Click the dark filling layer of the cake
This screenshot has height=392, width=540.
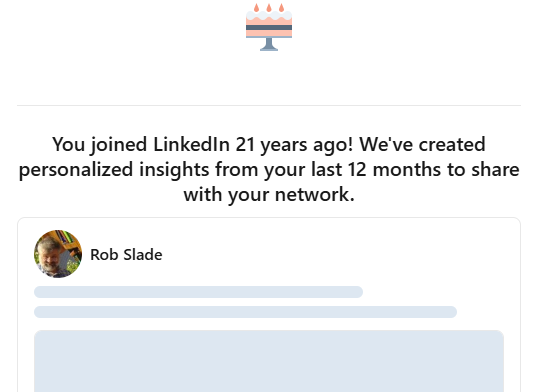pyautogui.click(x=269, y=28)
